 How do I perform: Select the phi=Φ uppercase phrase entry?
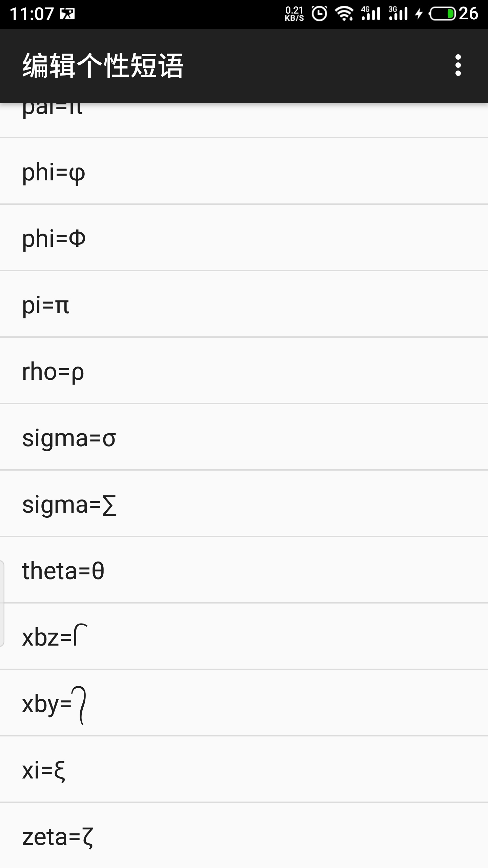pos(244,238)
